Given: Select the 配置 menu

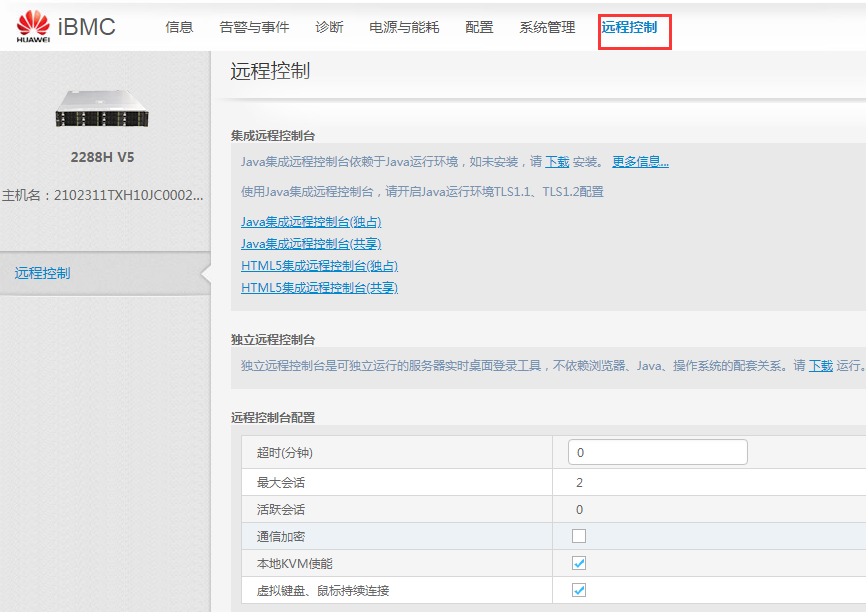Looking at the screenshot, I should (479, 27).
